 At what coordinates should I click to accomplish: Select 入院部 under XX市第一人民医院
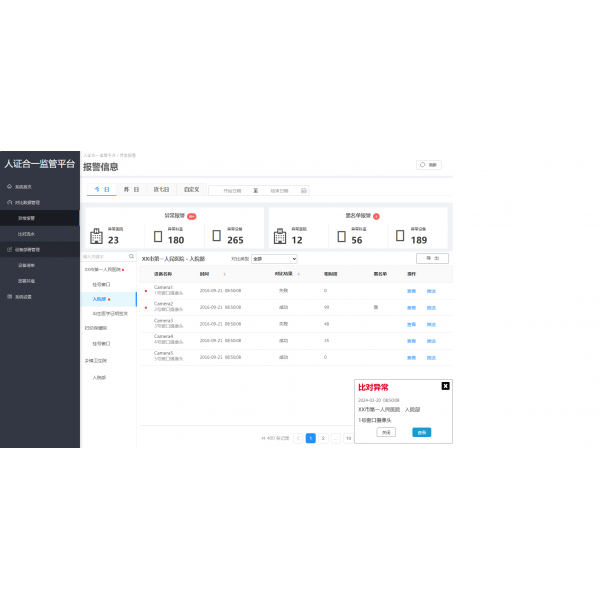point(109,299)
